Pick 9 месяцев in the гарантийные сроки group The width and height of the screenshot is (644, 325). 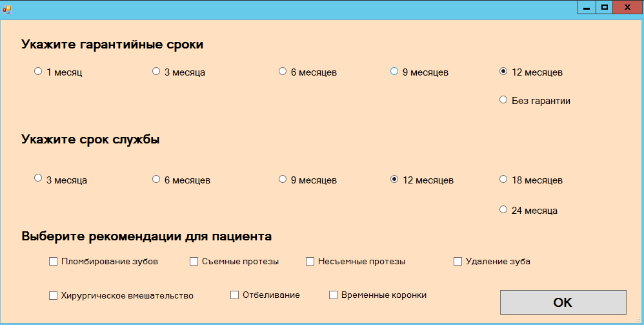coord(394,72)
